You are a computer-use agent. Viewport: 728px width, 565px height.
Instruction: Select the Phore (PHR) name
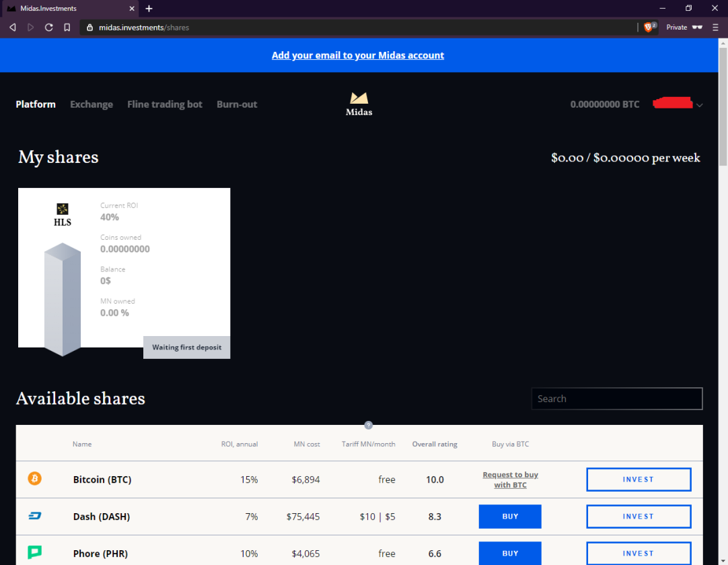100,554
